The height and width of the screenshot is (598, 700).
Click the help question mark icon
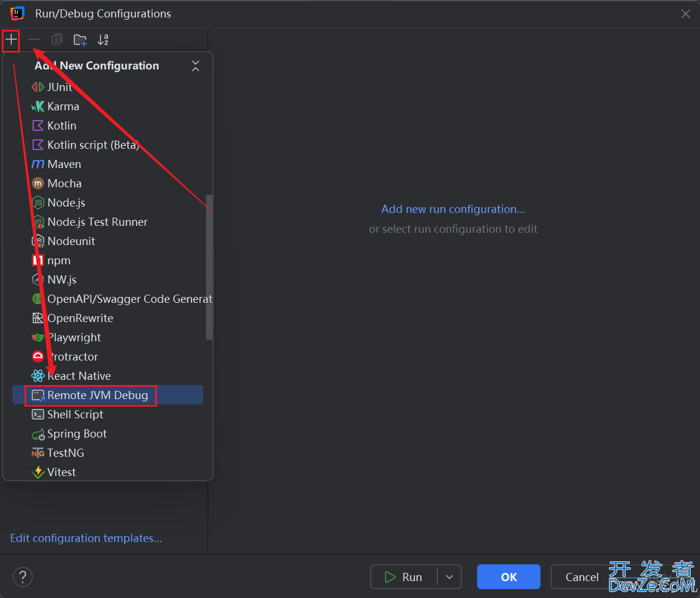coord(22,577)
